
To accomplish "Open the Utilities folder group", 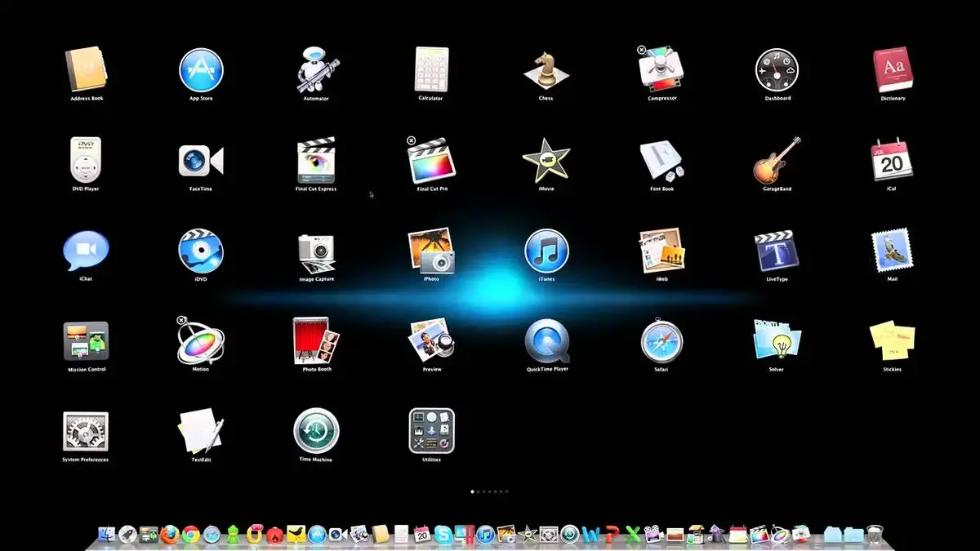I will point(431,433).
